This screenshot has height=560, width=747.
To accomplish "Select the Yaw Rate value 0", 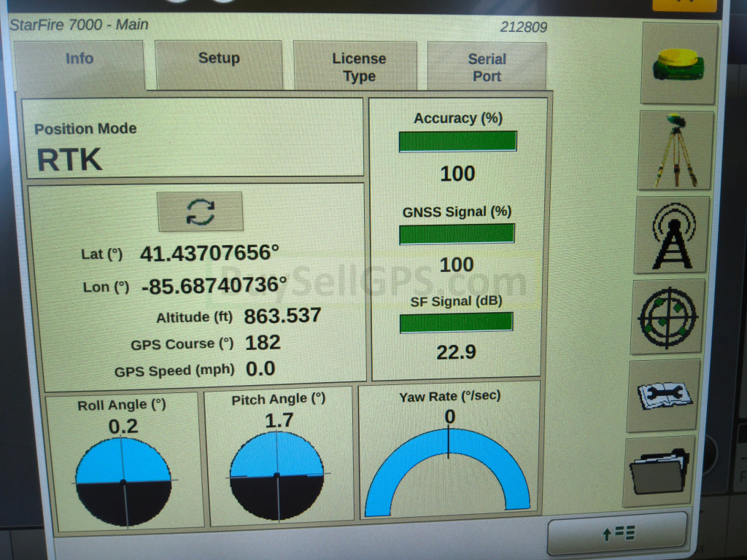I will pos(449,416).
